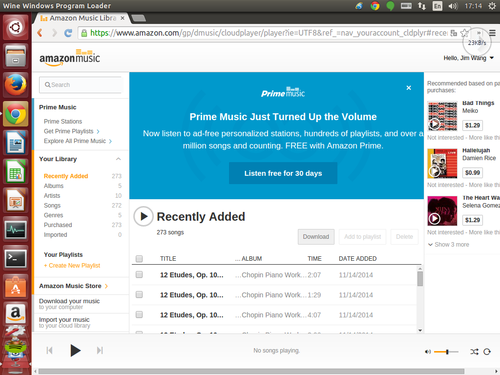Reload the Amazon Music page

click(x=68, y=33)
